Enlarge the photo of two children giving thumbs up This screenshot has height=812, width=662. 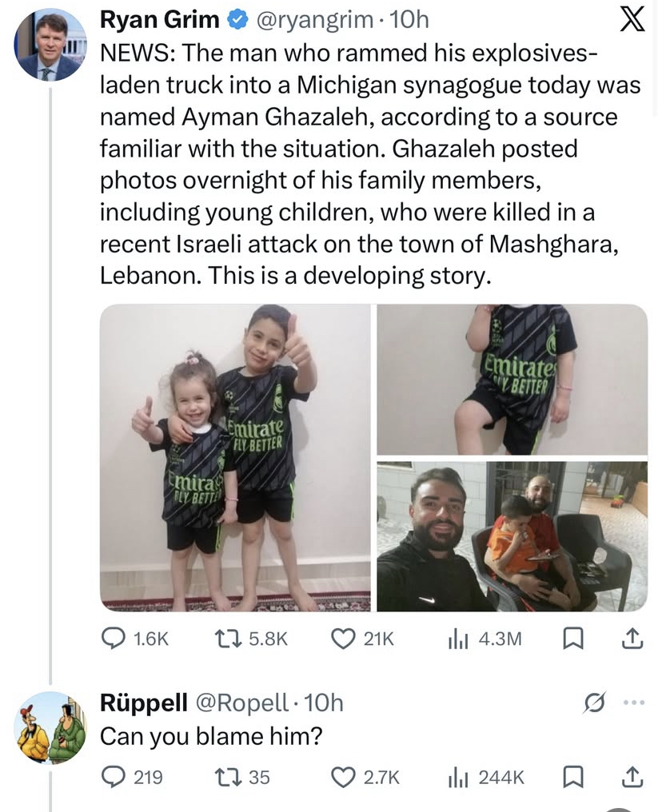[235, 457]
